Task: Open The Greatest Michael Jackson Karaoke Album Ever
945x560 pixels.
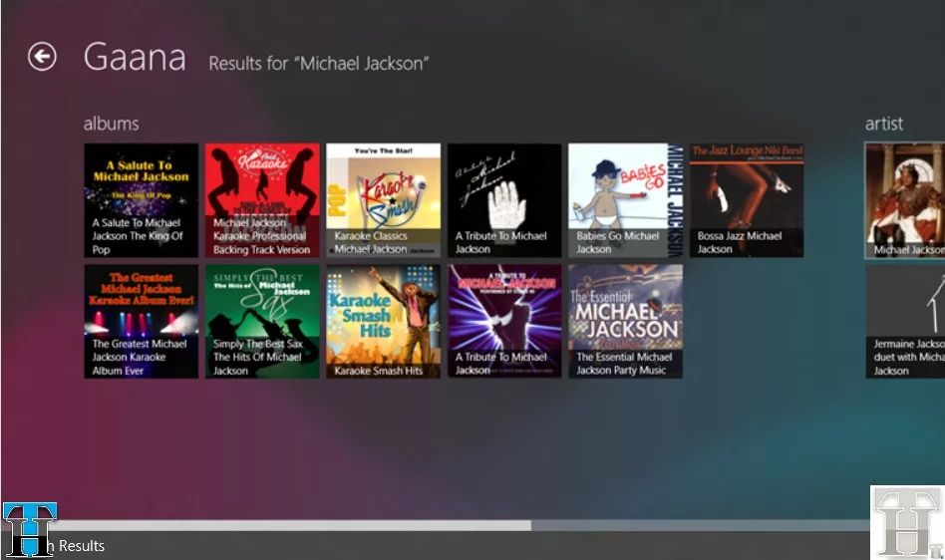Action: click(x=141, y=322)
